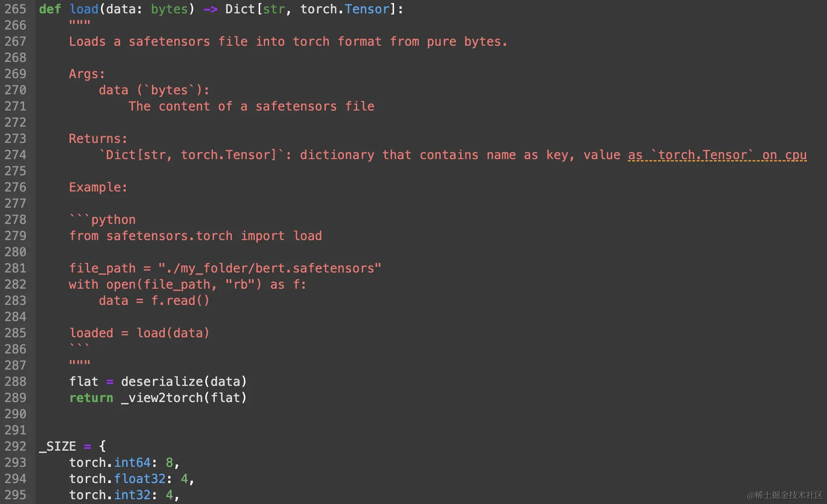Click the 'Returns:' docstring heading
Image resolution: width=827 pixels, height=504 pixels.
click(x=98, y=139)
